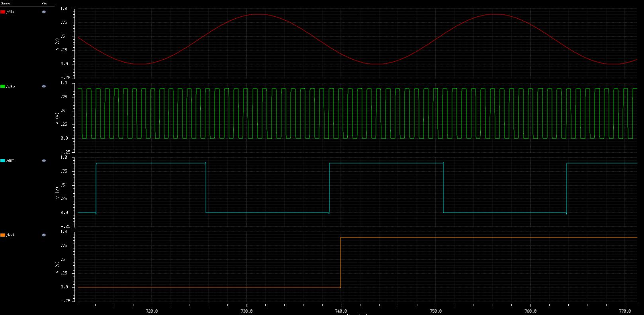The height and width of the screenshot is (315, 644).
Task: Click the cyan color swatch of /diff
Action: 3,161
